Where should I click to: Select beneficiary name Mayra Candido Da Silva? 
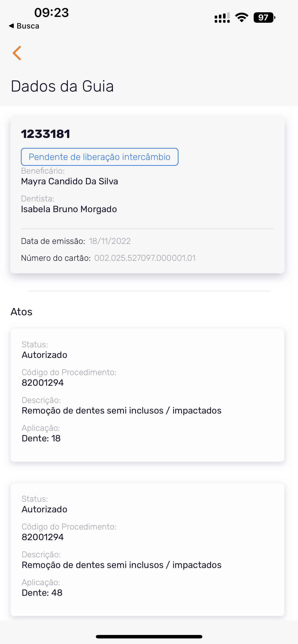70,181
